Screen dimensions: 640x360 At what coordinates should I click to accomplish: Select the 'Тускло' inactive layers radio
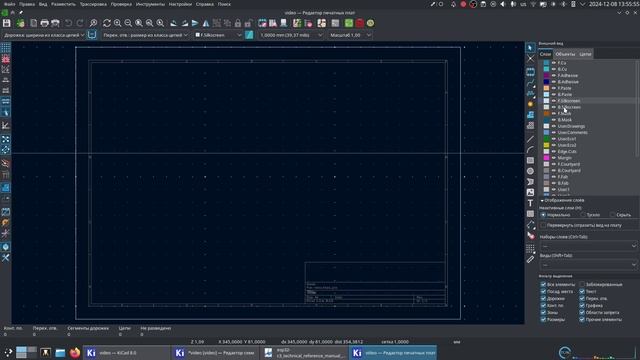[583, 215]
